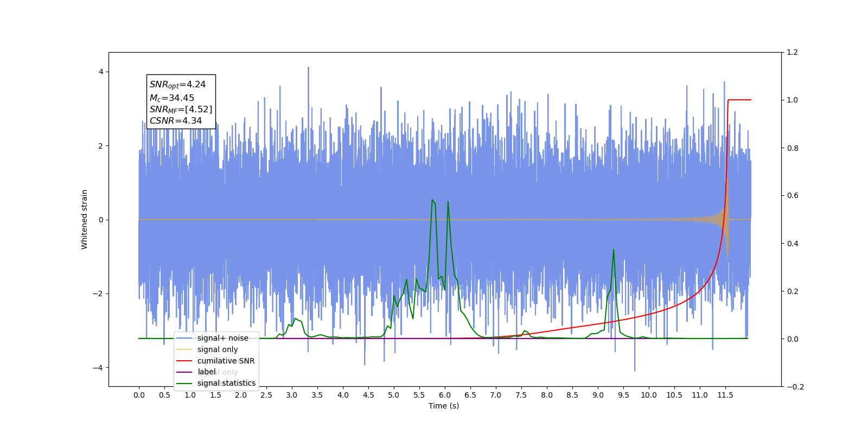This screenshot has width=868, height=434.
Task: Click the 4 tick on the whitened strain axis
Action: (x=101, y=72)
